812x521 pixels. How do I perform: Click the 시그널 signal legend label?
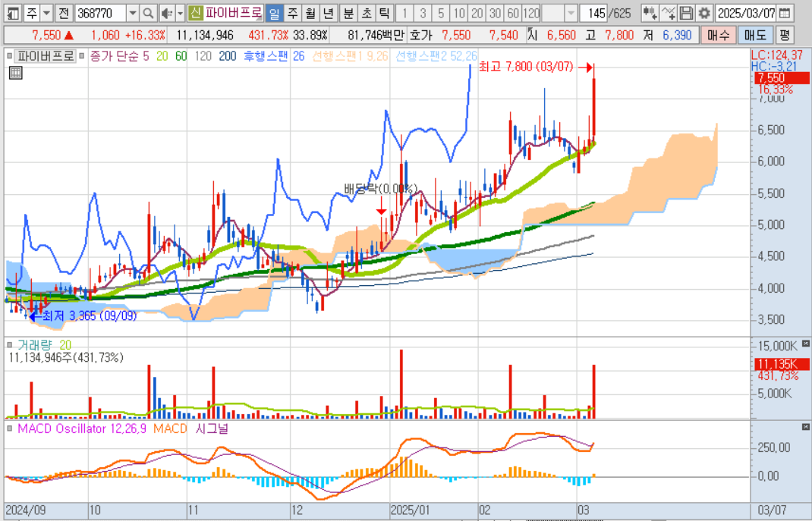(x=212, y=428)
